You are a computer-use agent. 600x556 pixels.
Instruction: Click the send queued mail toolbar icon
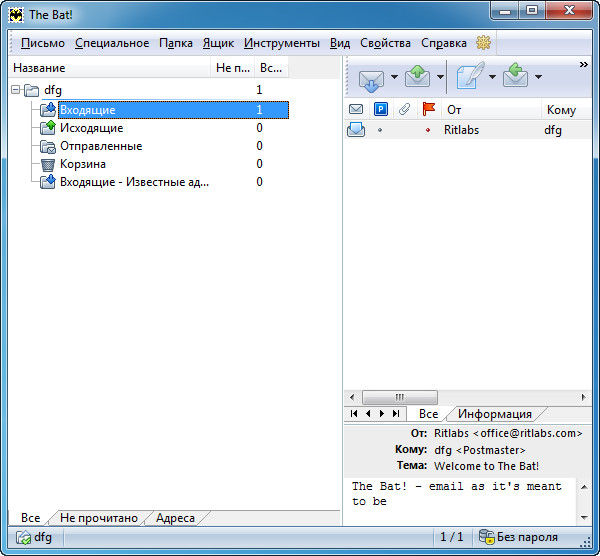(x=418, y=78)
